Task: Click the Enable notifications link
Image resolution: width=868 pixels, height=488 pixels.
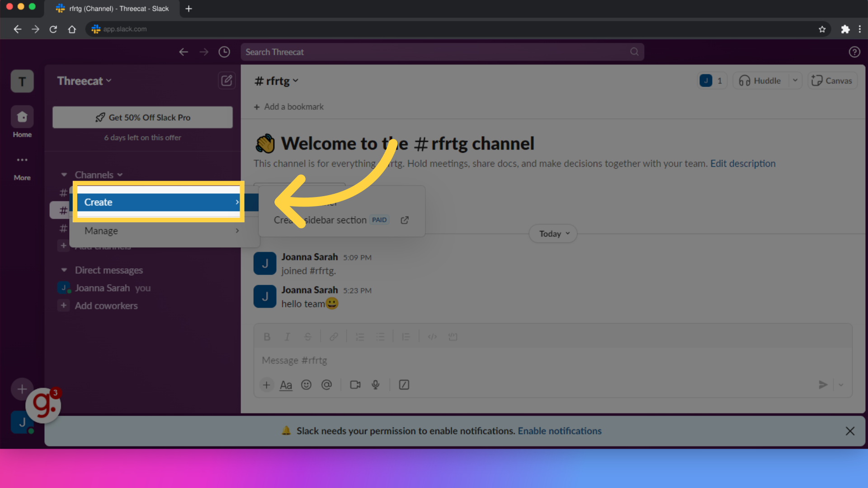Action: pyautogui.click(x=560, y=431)
